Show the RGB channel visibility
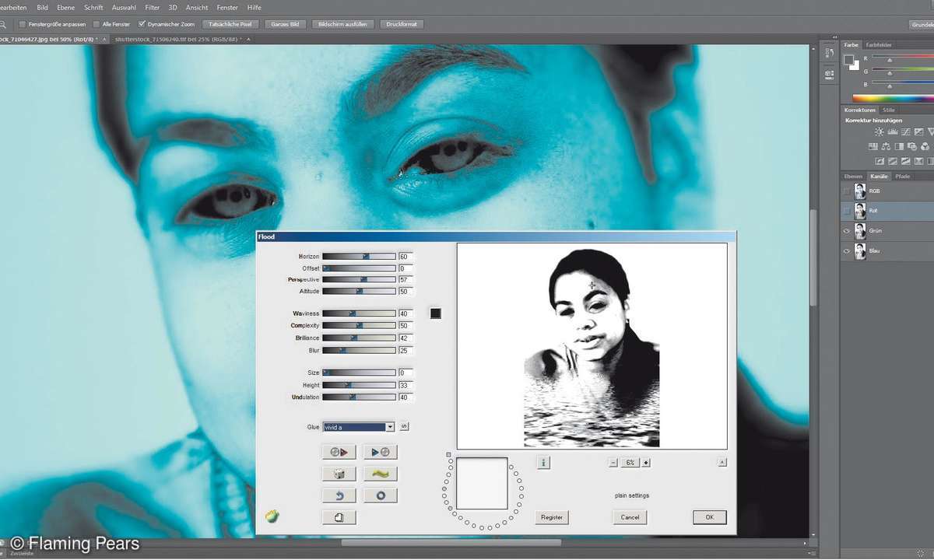Image resolution: width=934 pixels, height=560 pixels. [847, 191]
